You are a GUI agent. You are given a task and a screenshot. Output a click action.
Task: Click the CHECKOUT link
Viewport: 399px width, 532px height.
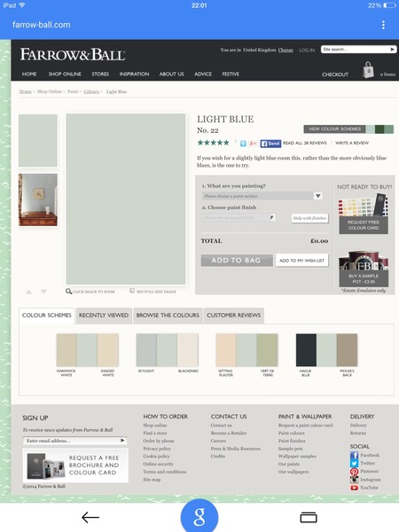pos(335,74)
